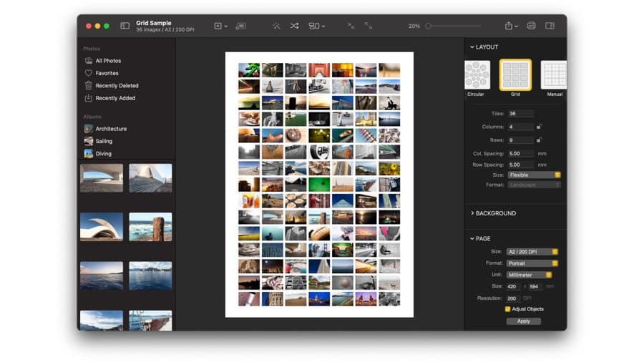Toggle the left sidebar icon in toolbar
This screenshot has width=644, height=362.
tap(125, 26)
